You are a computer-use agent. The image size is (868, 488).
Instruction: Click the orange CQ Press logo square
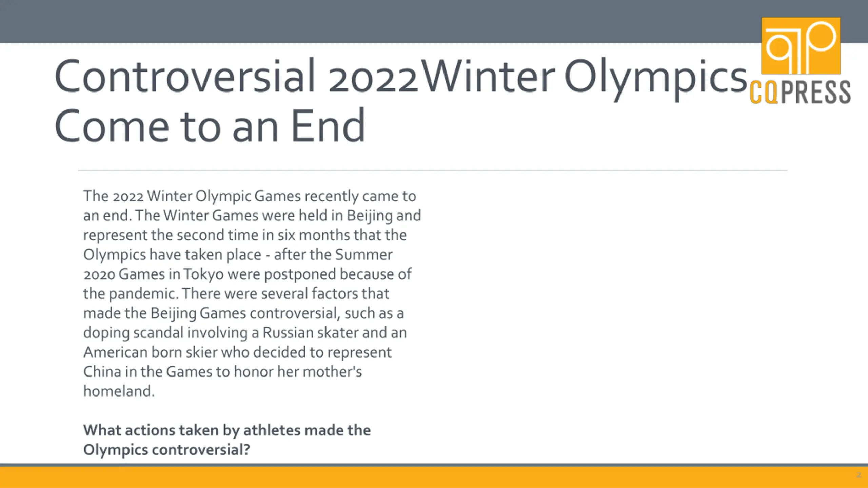pos(801,46)
